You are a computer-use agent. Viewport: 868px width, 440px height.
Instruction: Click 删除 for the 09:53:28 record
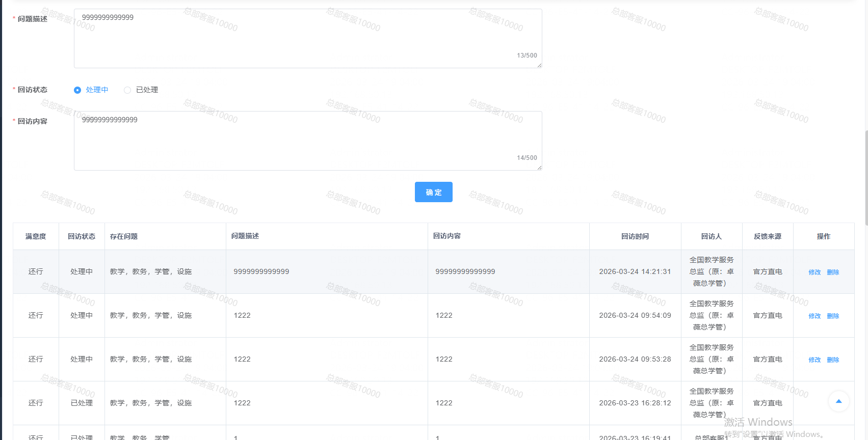833,360
